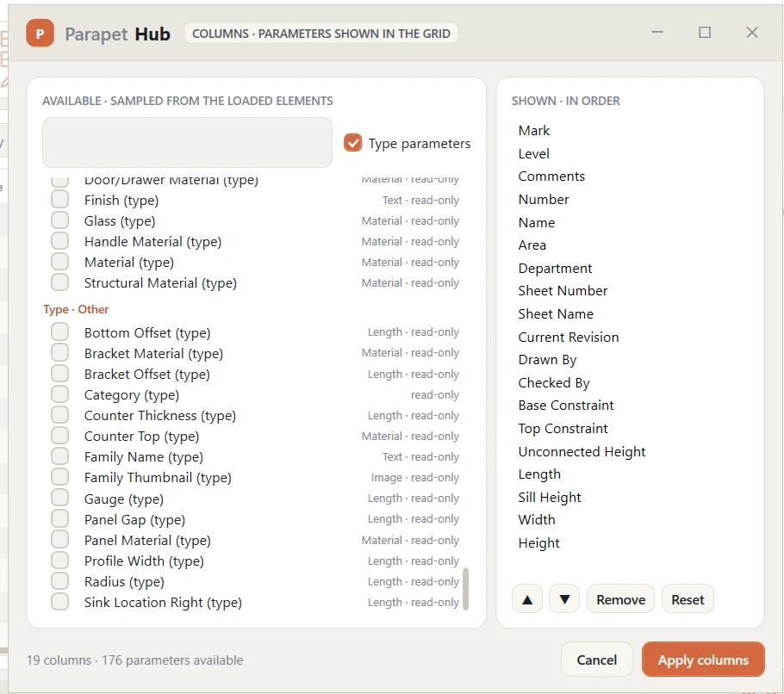
Task: Enable Profile Width (type) checkbox
Action: (60, 561)
